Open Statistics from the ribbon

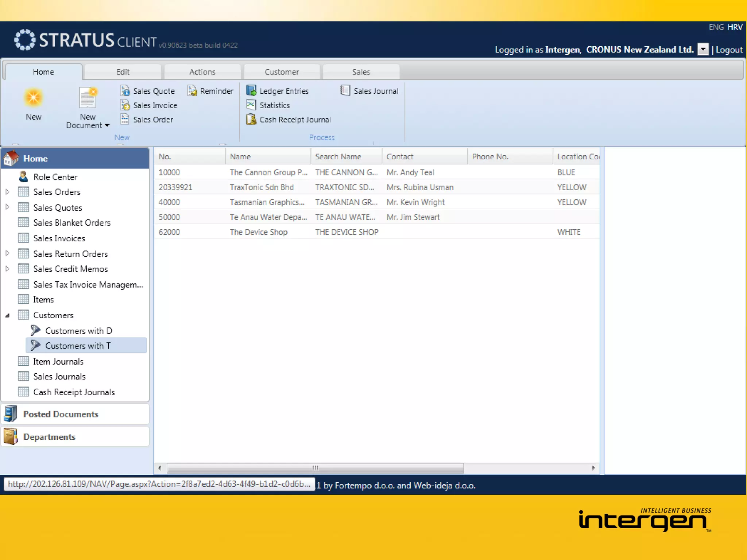268,105
